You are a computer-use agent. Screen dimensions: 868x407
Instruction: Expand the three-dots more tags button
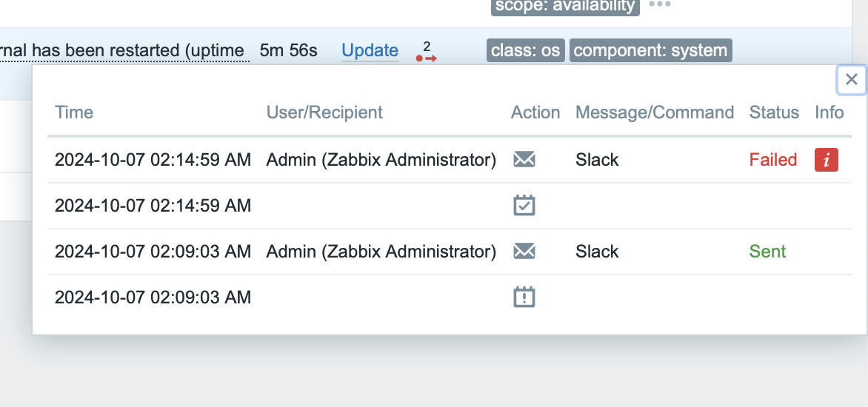[659, 4]
